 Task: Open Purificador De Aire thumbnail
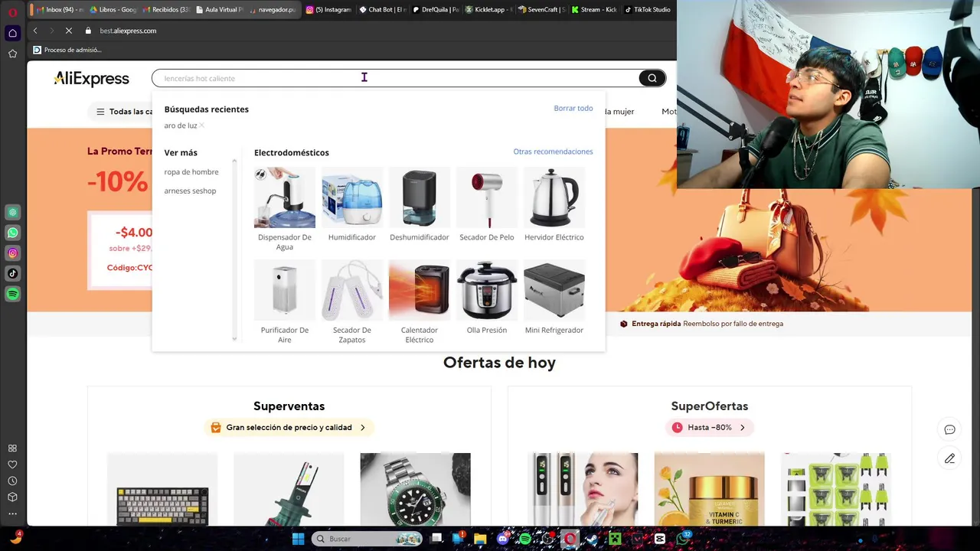(285, 290)
